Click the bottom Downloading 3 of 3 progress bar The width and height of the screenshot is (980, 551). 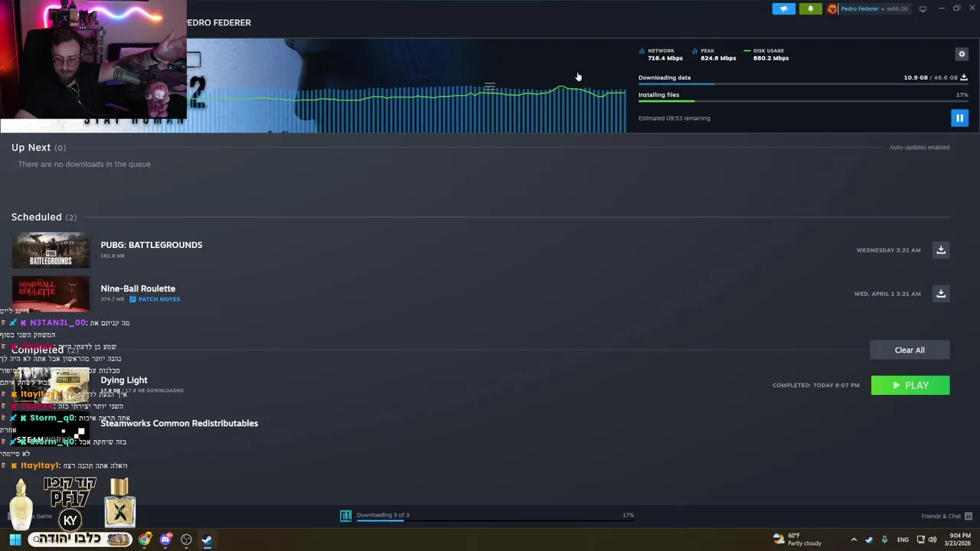pos(495,521)
